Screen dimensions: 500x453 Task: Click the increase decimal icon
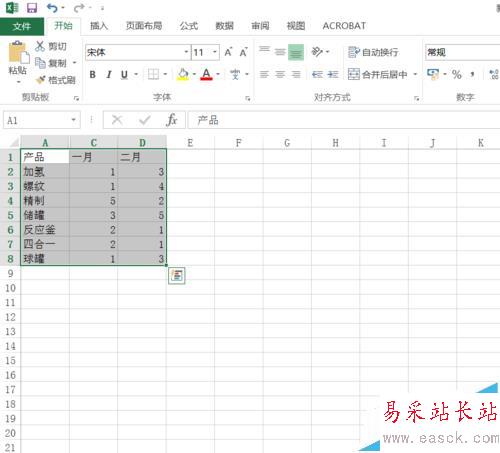[494, 74]
